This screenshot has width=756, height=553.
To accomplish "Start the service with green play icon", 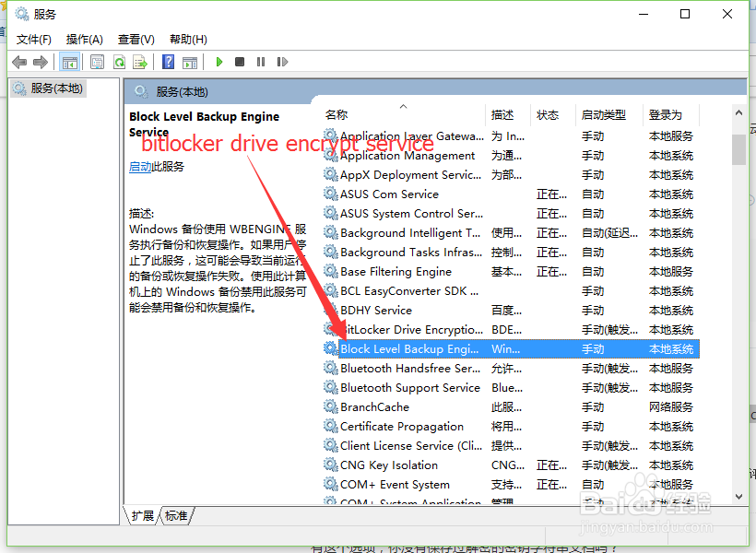I will point(219,62).
